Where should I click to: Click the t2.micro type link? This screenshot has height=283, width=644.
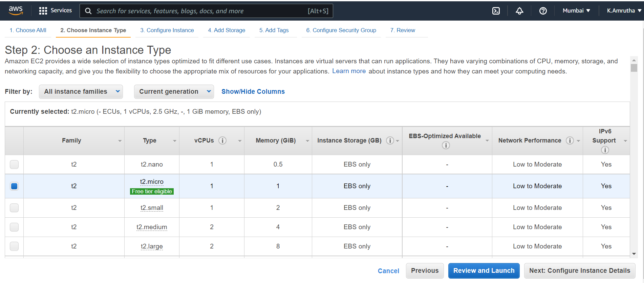point(152,182)
